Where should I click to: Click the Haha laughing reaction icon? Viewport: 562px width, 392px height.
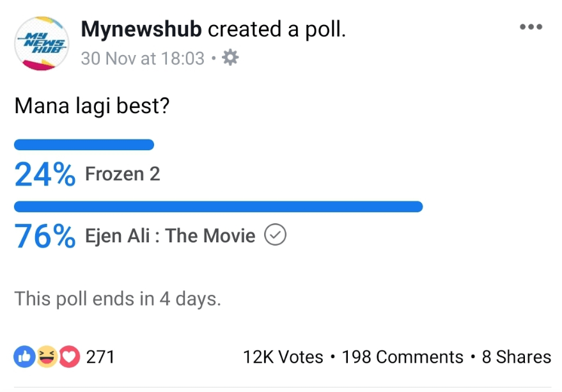[47, 356]
